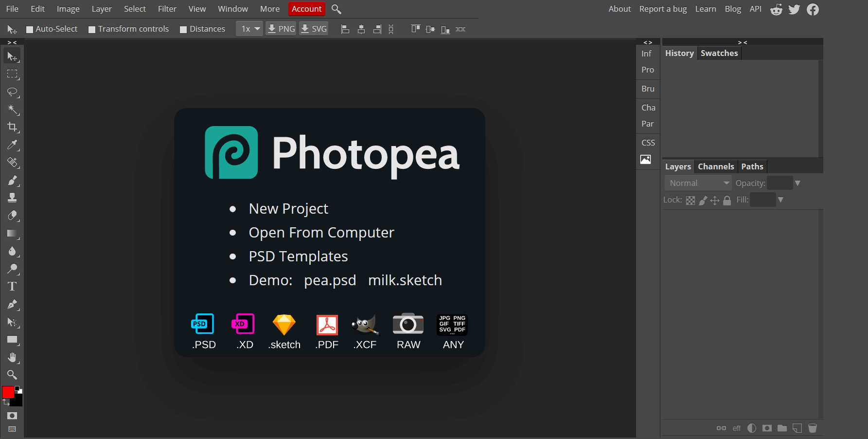
Task: Activate the Crop tool
Action: (x=12, y=127)
